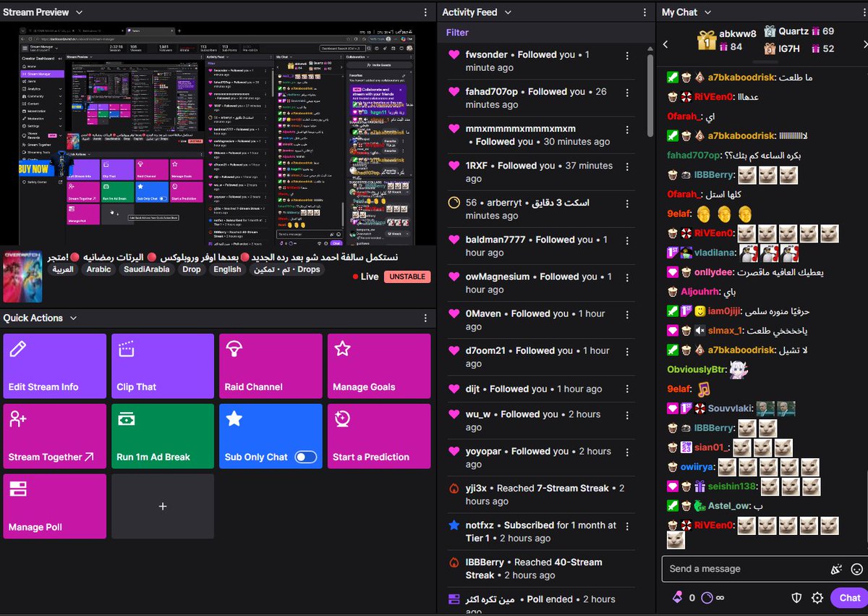Image resolution: width=868 pixels, height=616 pixels.
Task: Click the Clip That quick action tile
Action: (163, 366)
